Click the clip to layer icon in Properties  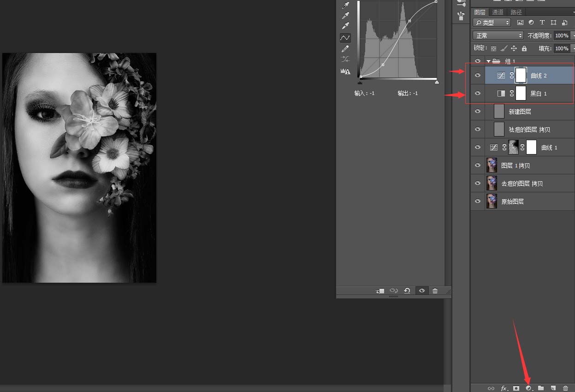(380, 291)
